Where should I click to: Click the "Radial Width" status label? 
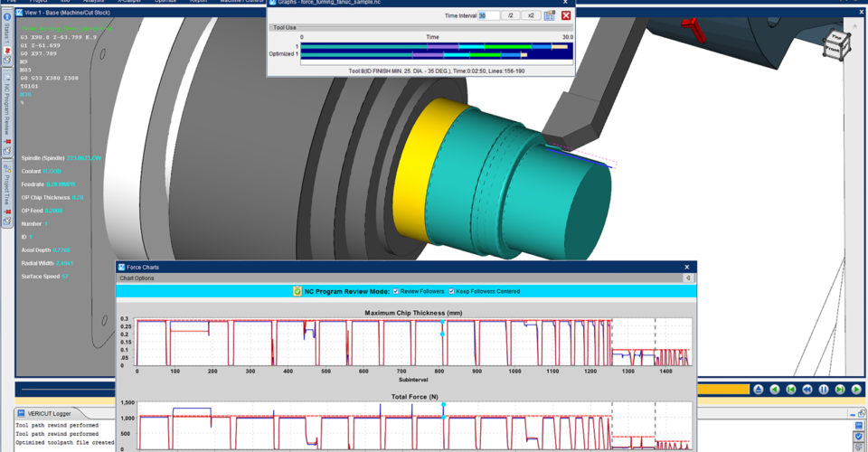(37, 263)
